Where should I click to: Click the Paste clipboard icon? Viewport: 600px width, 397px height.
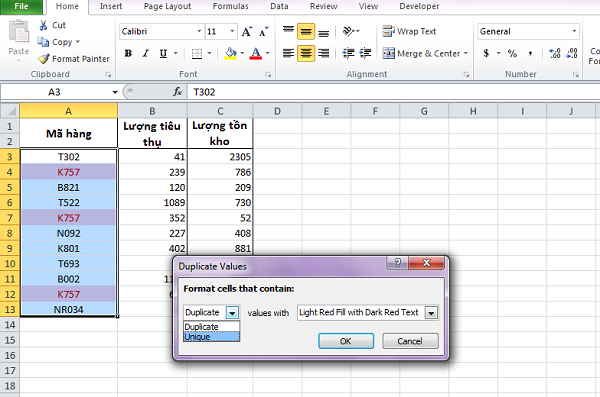(18, 31)
